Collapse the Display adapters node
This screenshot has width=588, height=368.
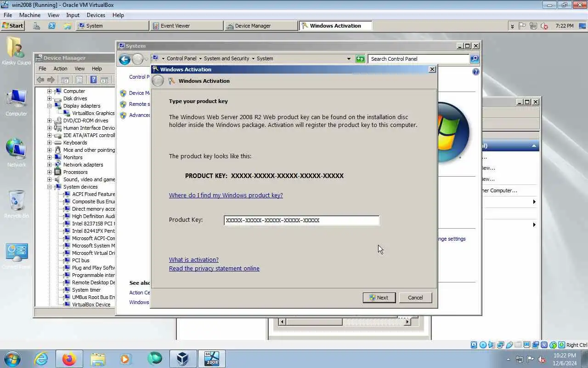click(50, 106)
